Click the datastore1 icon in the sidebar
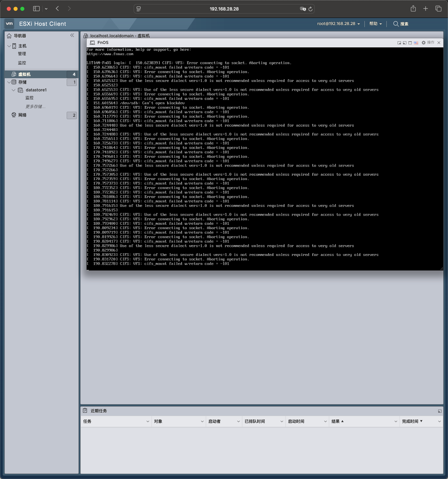Image resolution: width=448 pixels, height=479 pixels. pyautogui.click(x=21, y=90)
